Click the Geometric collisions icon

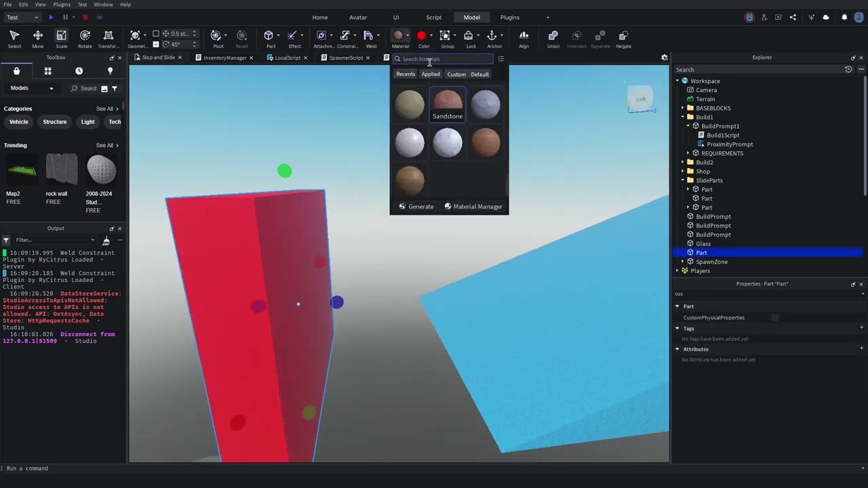(135, 35)
